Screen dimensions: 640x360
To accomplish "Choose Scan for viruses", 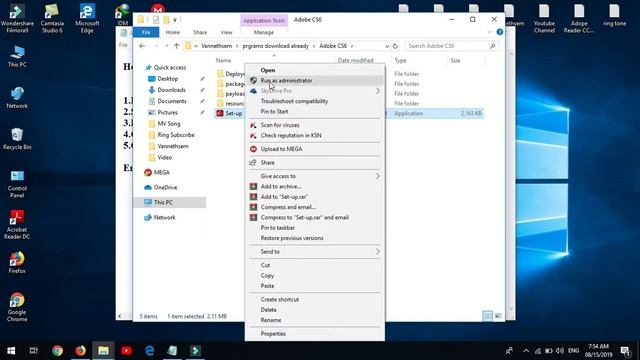I will point(315,125).
